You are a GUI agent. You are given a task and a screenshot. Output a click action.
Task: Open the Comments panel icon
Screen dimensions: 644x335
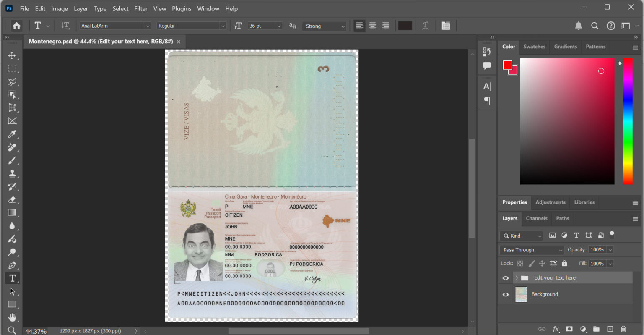pyautogui.click(x=487, y=66)
